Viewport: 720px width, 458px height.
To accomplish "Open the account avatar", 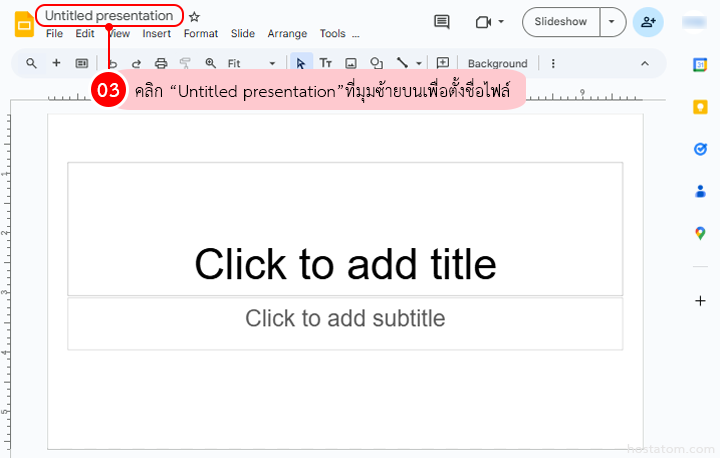I will 694,22.
